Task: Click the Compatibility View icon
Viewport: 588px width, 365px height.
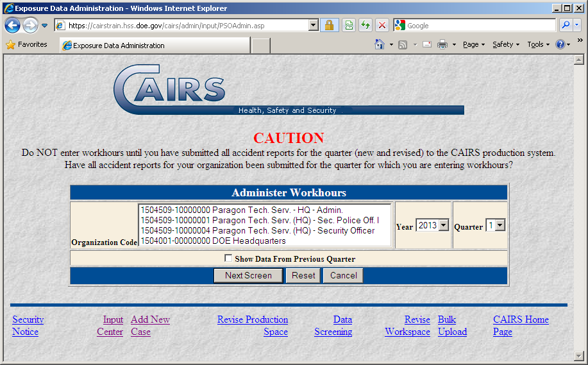Action: coord(349,26)
